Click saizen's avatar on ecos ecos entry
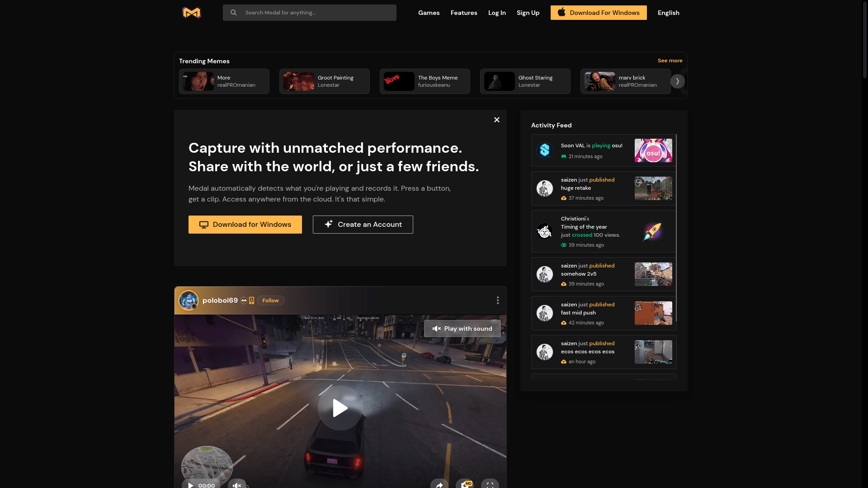Screen dimensions: 868x488 tap(545, 352)
